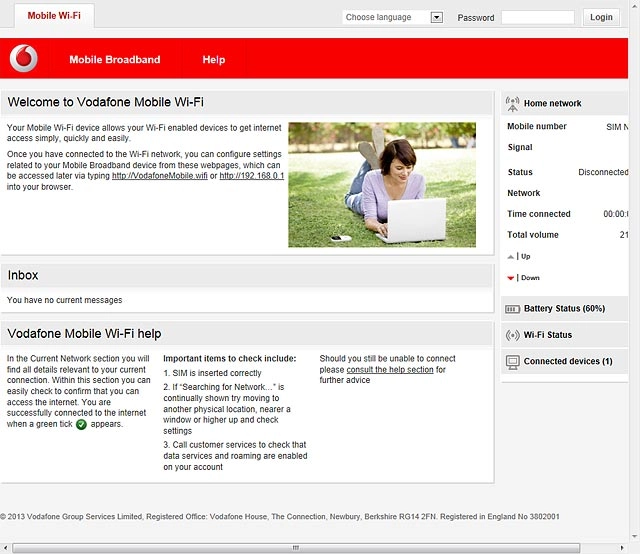
Task: Click '1. SIM is inserted correctly' text
Action: coord(212,374)
